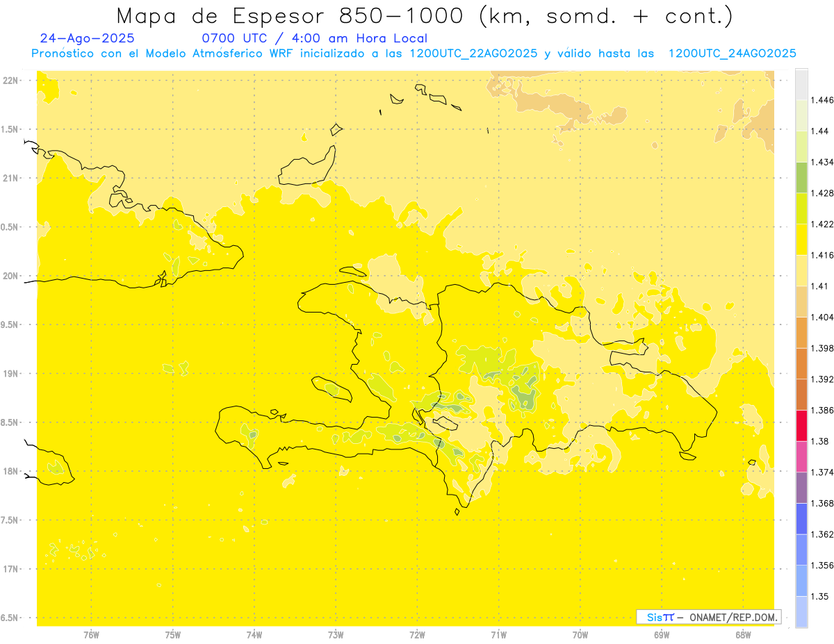This screenshot has width=834, height=644.
Task: Click the "1.35" colorbar value
Action: click(820, 596)
